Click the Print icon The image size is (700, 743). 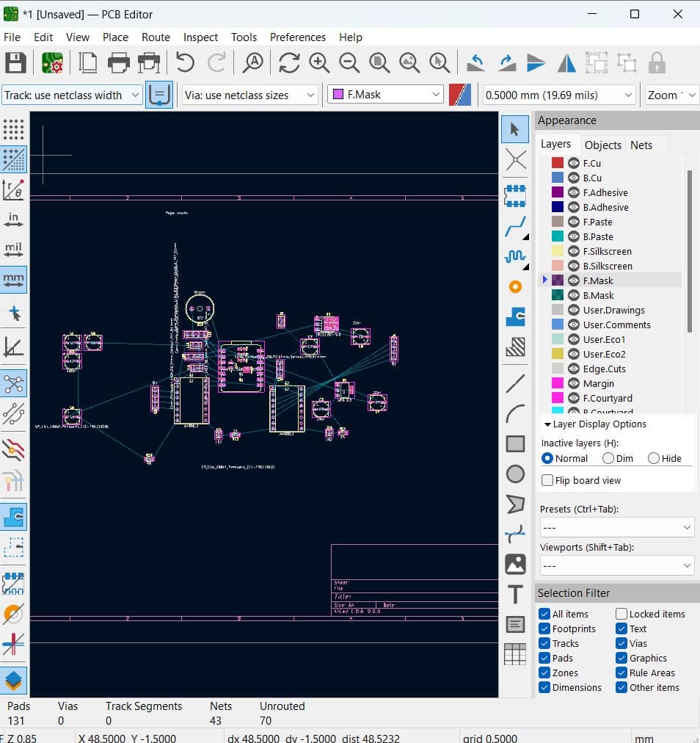click(118, 62)
